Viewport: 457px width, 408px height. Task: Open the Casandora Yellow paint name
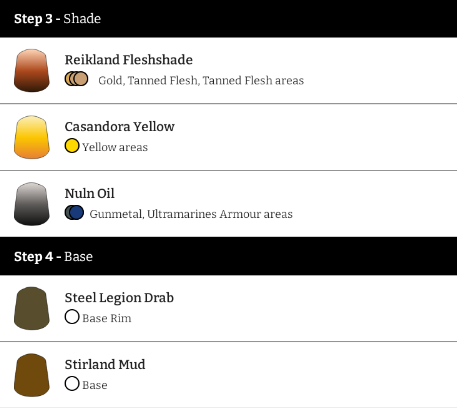click(x=120, y=126)
